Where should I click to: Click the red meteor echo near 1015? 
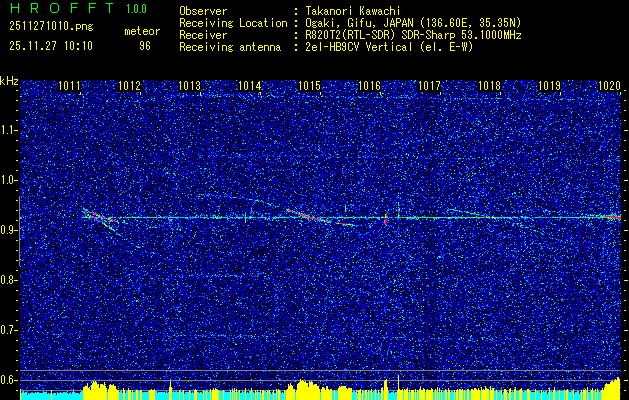pyautogui.click(x=308, y=215)
